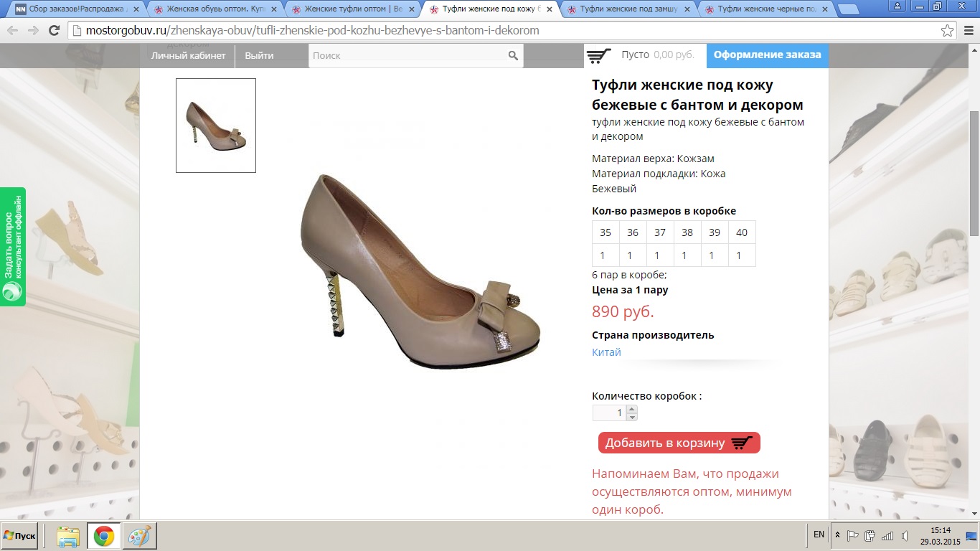Click the large beige shoe product image
Screen dimensions: 980x551
click(420, 271)
